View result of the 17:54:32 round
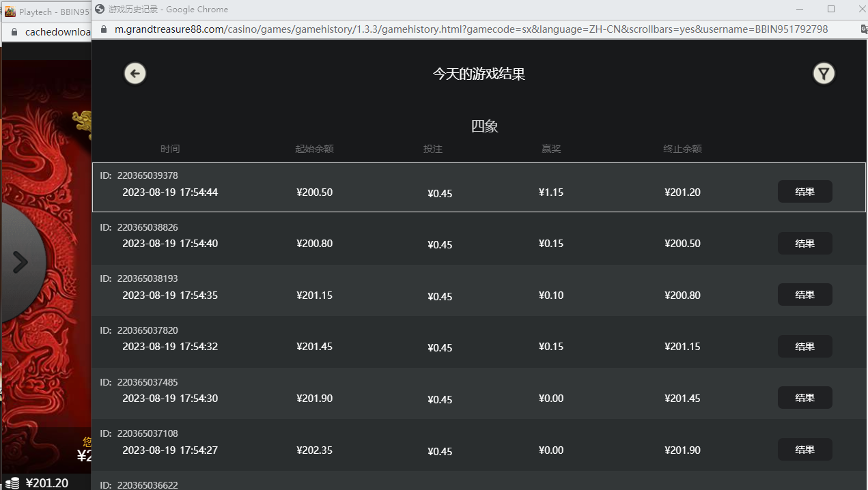868x490 pixels. pos(804,347)
